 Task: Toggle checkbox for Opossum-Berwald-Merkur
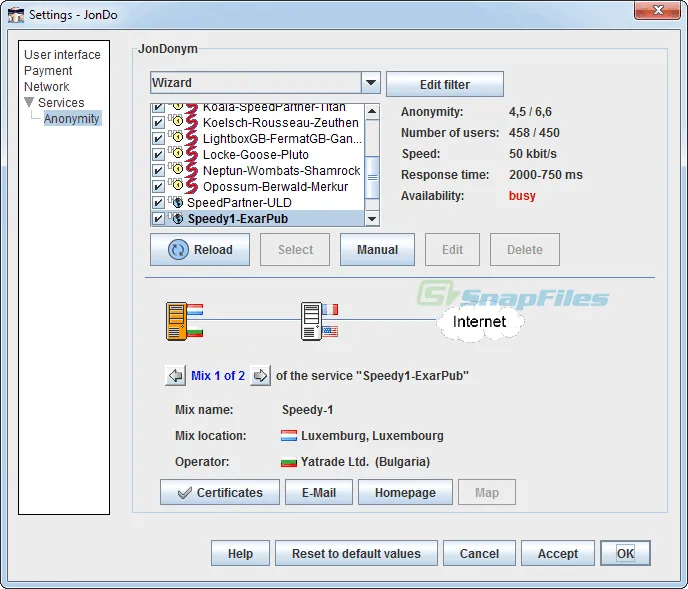click(x=158, y=187)
